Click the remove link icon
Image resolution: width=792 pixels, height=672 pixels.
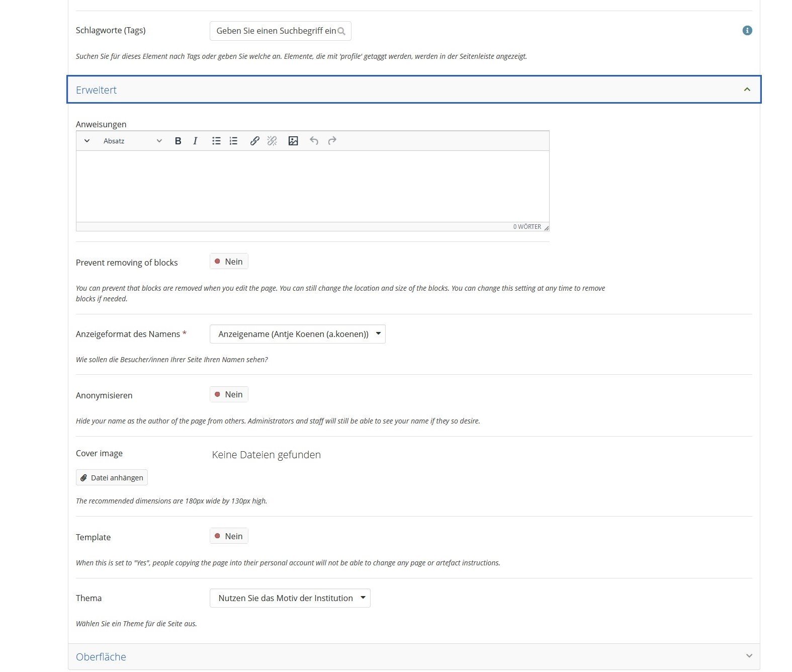(x=272, y=141)
